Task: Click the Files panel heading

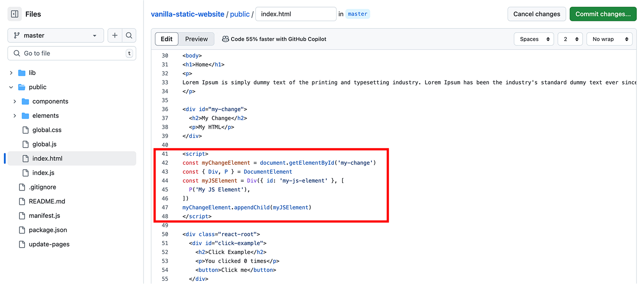Action: pos(33,14)
